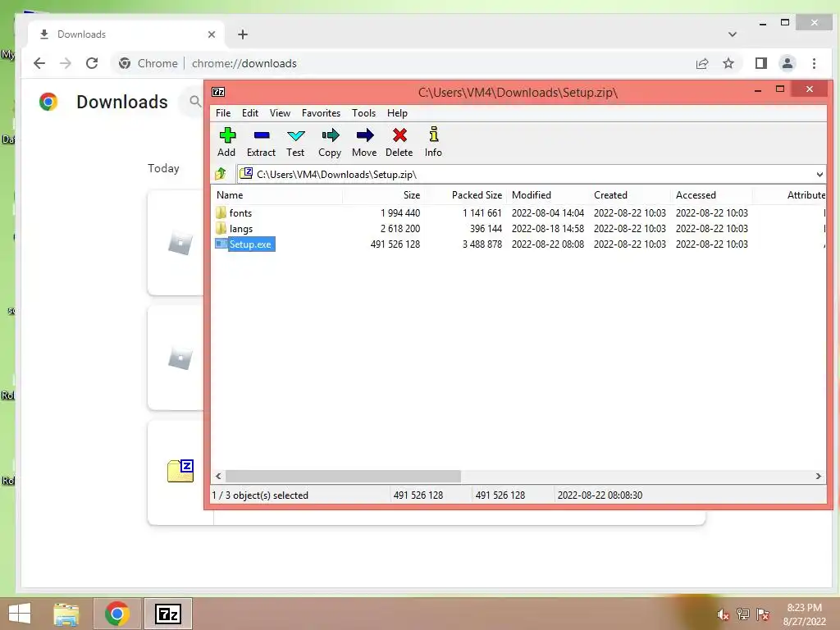Open Chrome tab search chevron
Image resolution: width=840 pixels, height=630 pixels.
(x=733, y=34)
